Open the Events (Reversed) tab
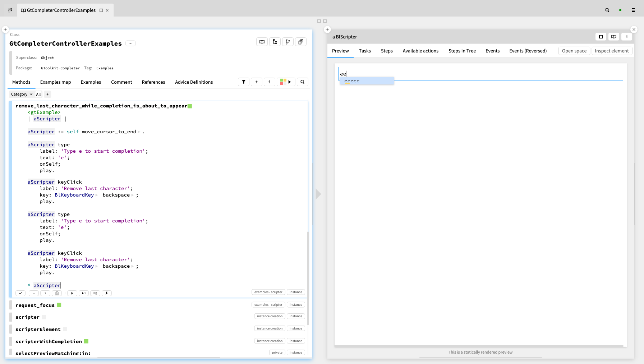 click(x=528, y=51)
